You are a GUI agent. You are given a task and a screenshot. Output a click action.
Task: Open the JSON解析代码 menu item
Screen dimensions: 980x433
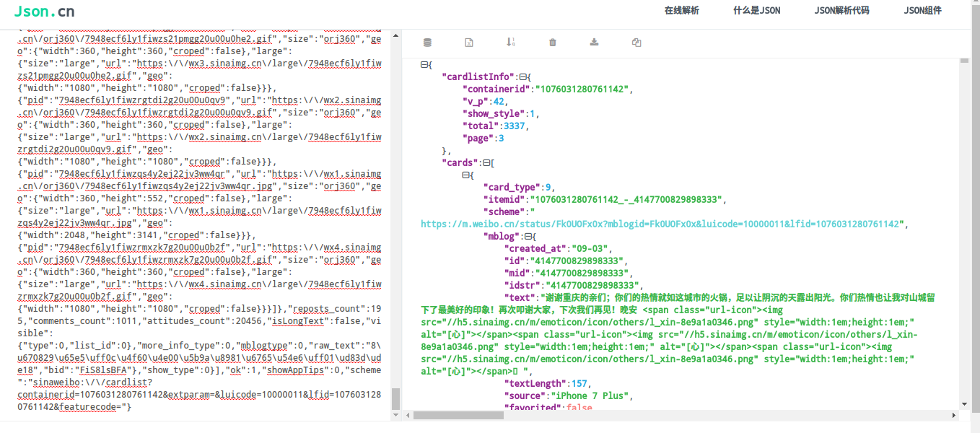point(842,11)
